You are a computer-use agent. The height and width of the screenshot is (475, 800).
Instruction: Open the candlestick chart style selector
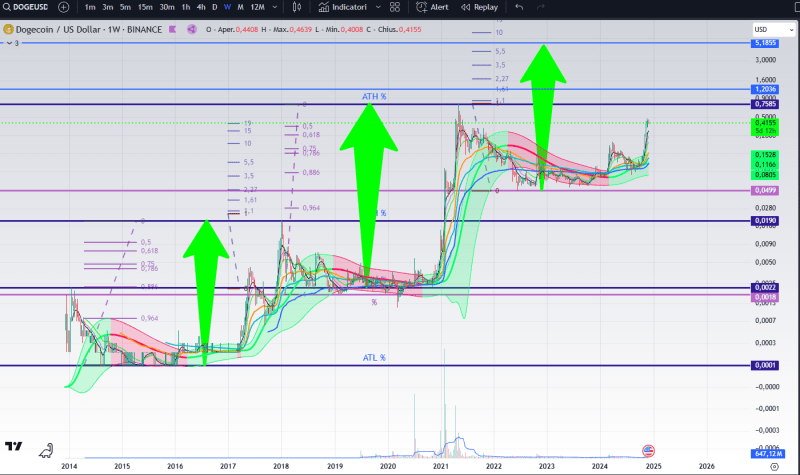tap(299, 7)
